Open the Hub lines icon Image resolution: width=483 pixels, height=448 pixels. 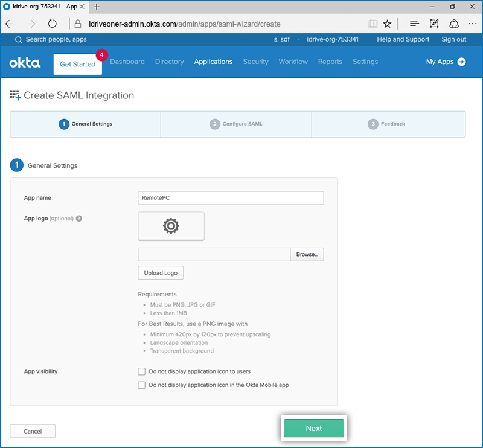414,24
